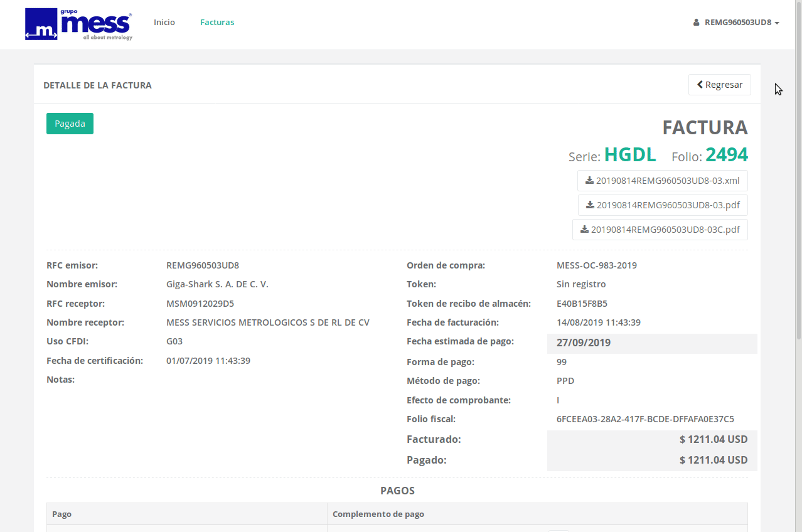Select Pagado amount $ 1211.04 USD
Image resolution: width=802 pixels, height=532 pixels.
tap(714, 460)
